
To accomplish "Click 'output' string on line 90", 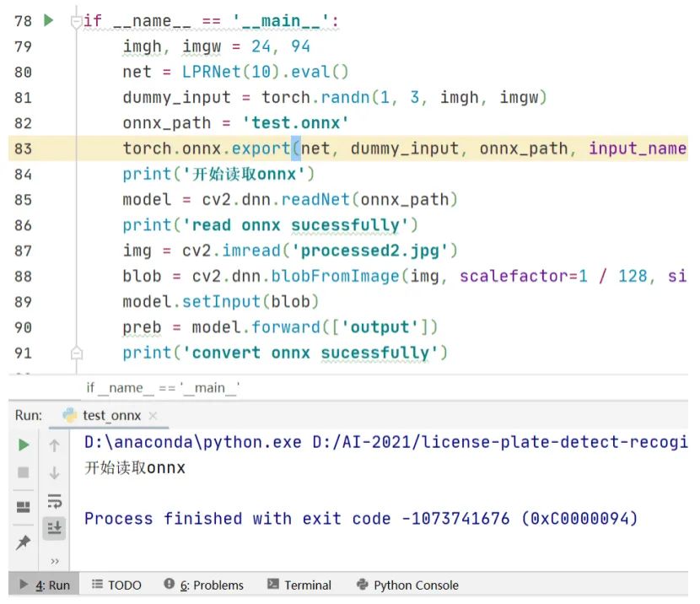I will (380, 327).
